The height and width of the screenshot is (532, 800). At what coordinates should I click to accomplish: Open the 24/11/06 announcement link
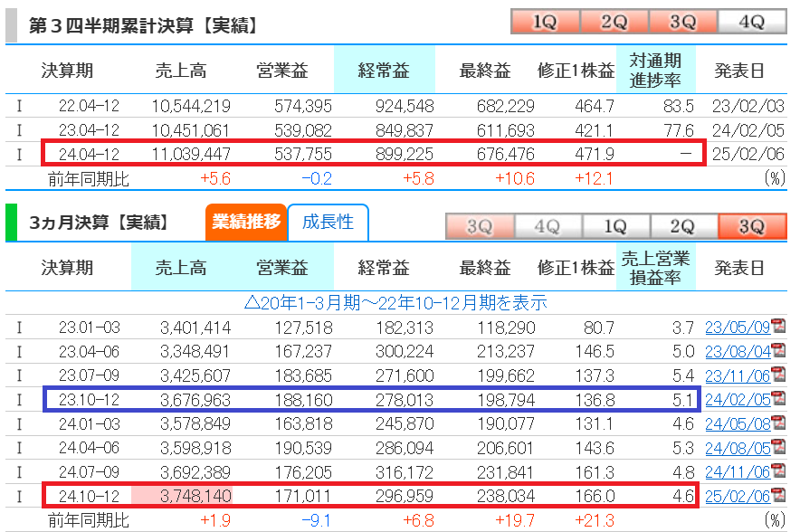click(x=738, y=472)
